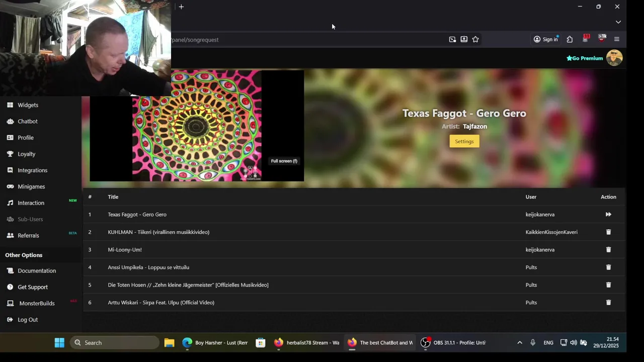Click the taskbar Search box
This screenshot has width=644, height=362.
point(115,343)
